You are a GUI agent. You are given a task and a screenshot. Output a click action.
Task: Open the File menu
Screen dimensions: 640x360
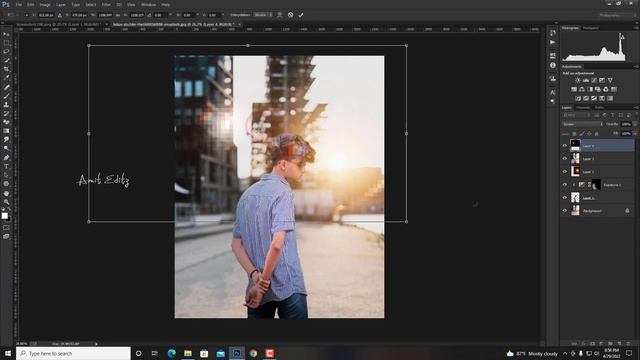coord(18,4)
